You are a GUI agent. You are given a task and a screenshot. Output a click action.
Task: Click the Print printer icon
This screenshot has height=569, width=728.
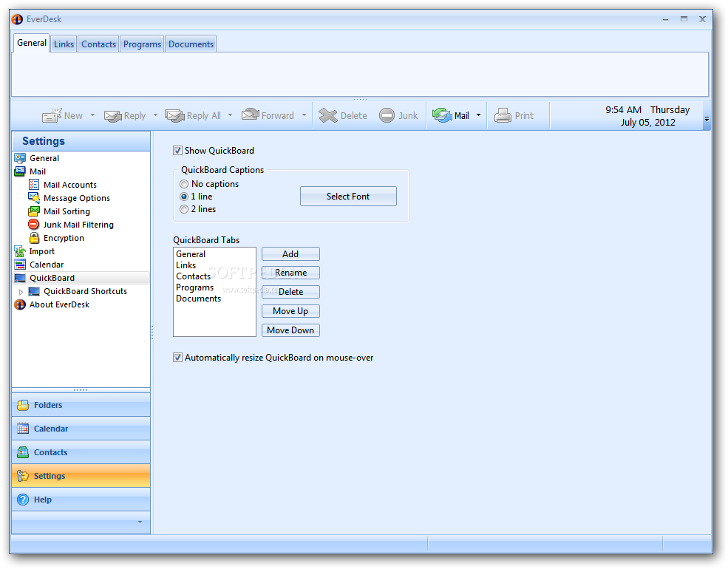coord(503,115)
